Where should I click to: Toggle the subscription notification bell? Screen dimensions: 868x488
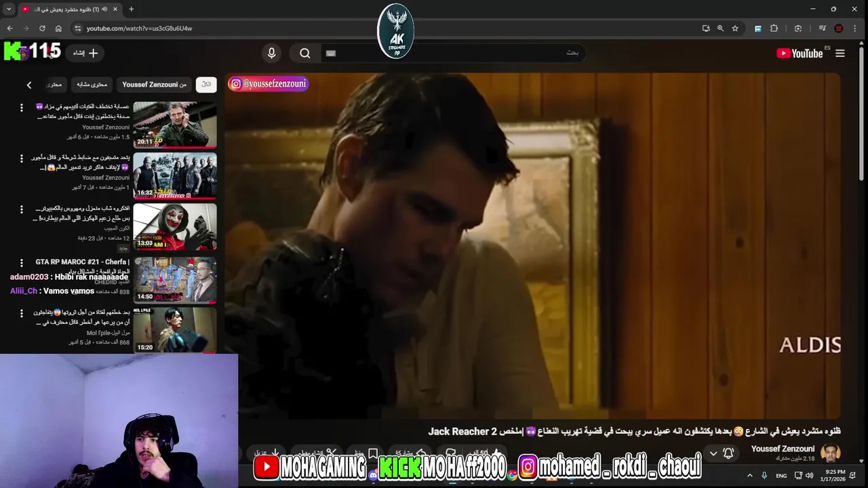pos(728,453)
